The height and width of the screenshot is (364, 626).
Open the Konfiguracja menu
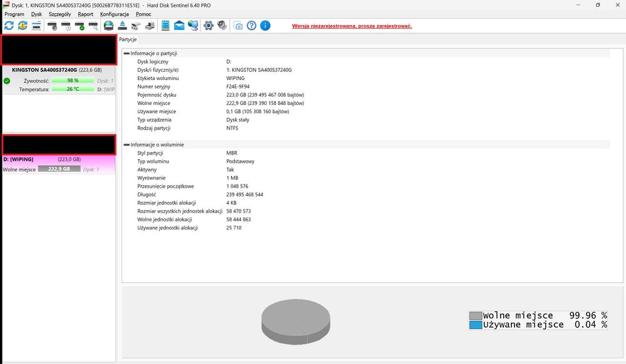(115, 14)
